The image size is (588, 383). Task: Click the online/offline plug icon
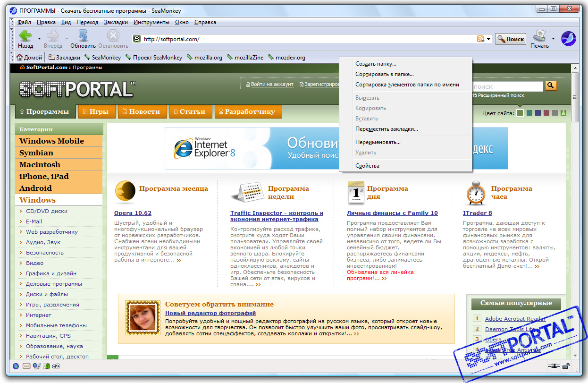pyautogui.click(x=553, y=366)
